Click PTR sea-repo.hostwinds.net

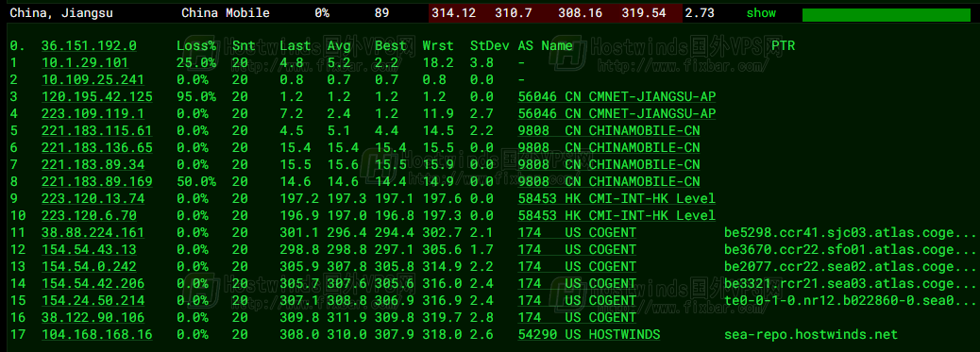click(811, 334)
